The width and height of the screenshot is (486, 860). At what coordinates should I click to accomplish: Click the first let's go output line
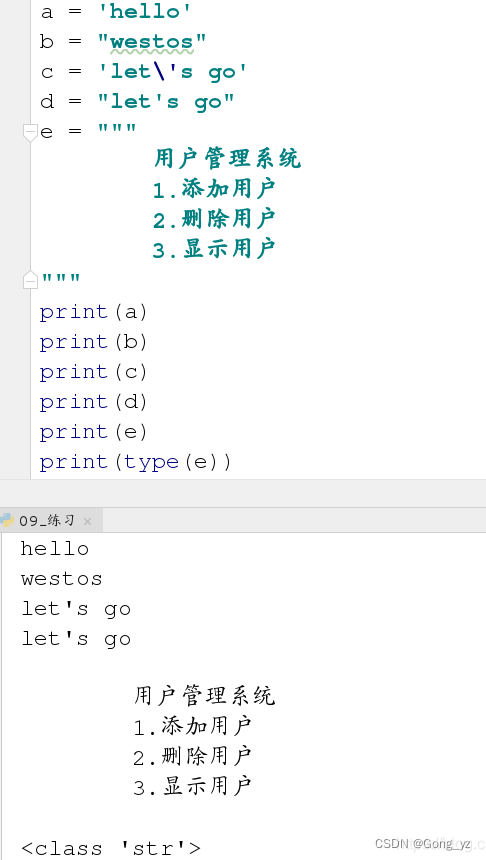[76, 609]
